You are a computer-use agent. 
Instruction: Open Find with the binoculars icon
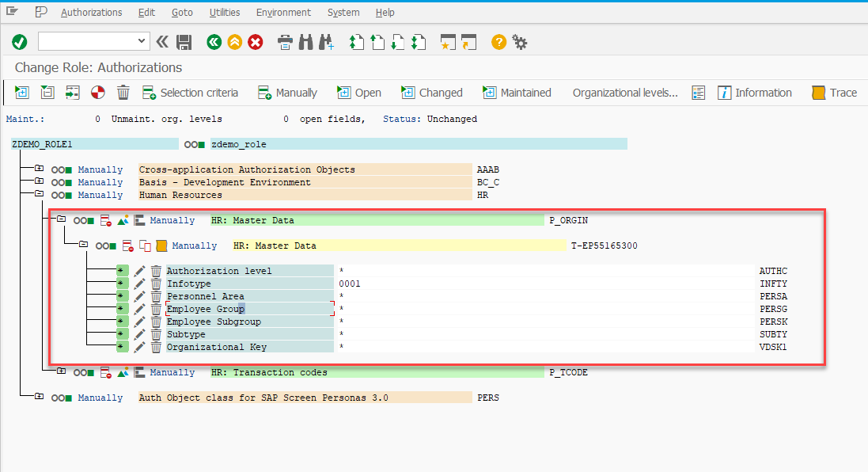(x=305, y=42)
